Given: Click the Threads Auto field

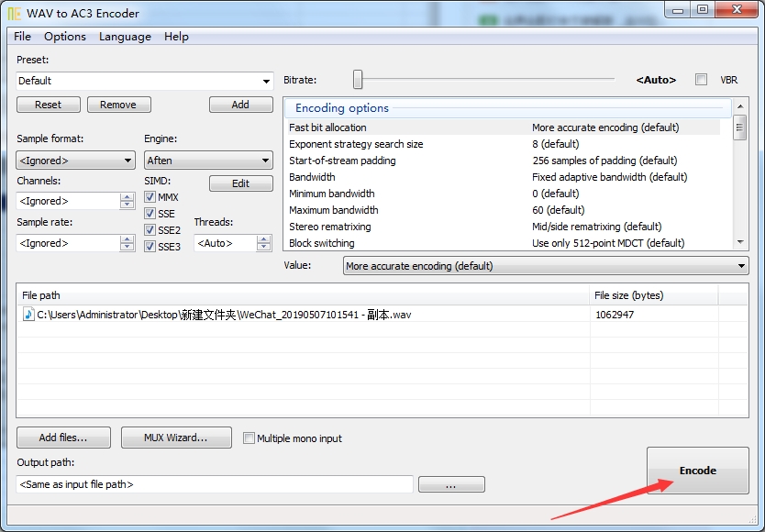Looking at the screenshot, I should pos(225,243).
